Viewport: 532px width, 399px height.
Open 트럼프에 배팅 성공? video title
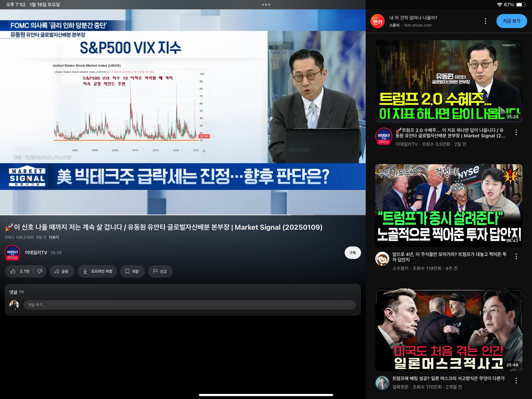tap(448, 378)
